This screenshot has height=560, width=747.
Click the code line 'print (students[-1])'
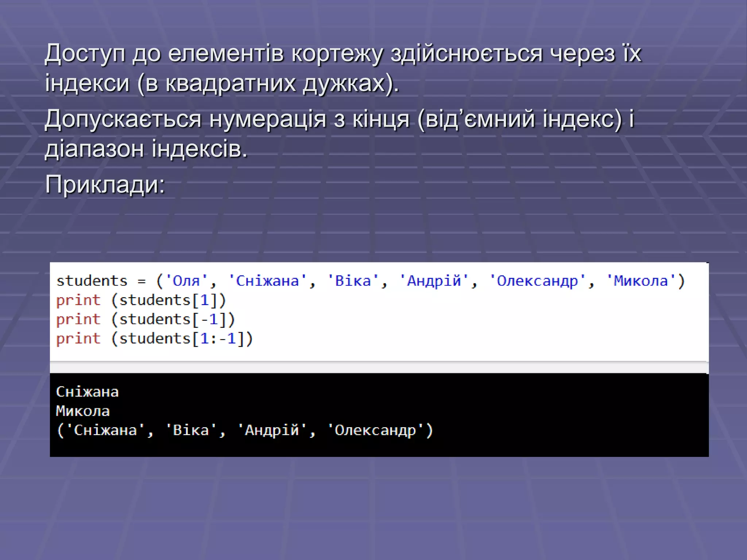pos(146,320)
